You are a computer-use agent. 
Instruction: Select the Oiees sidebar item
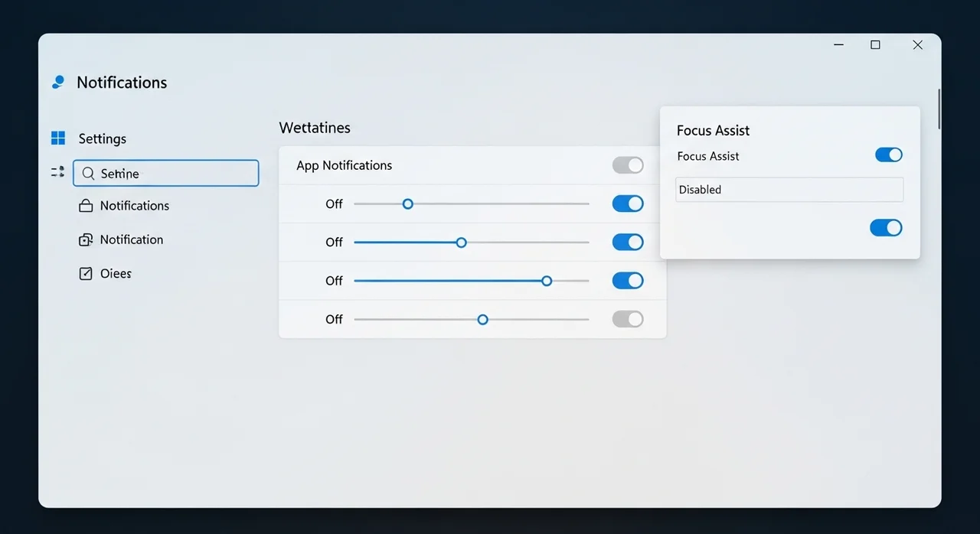pyautogui.click(x=116, y=274)
